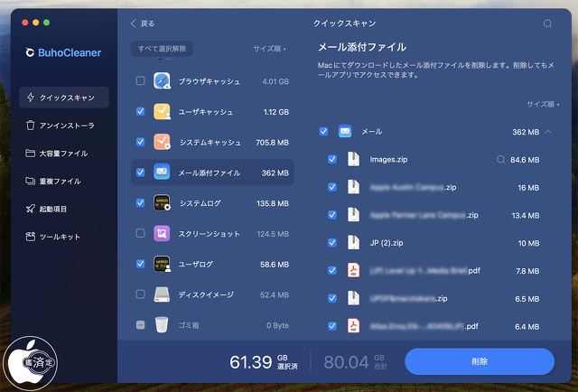Image resolution: width=578 pixels, height=392 pixels.
Task: Click the disk image drive icon
Action: (x=162, y=294)
